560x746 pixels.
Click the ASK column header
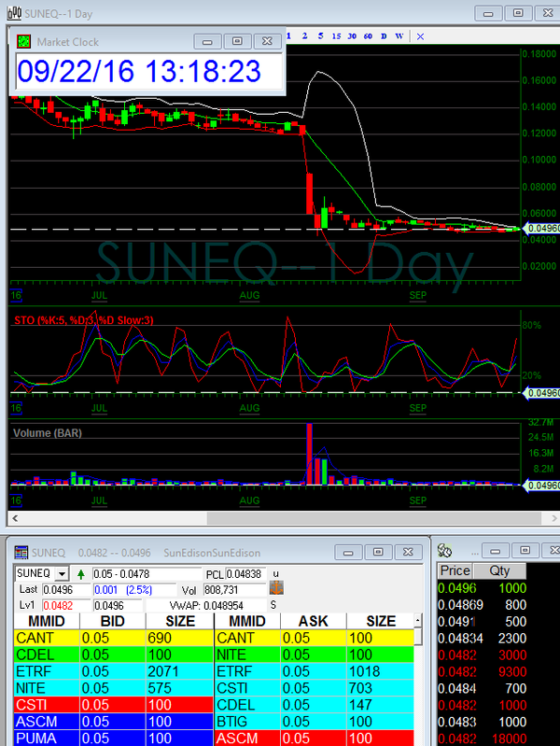pyautogui.click(x=314, y=621)
